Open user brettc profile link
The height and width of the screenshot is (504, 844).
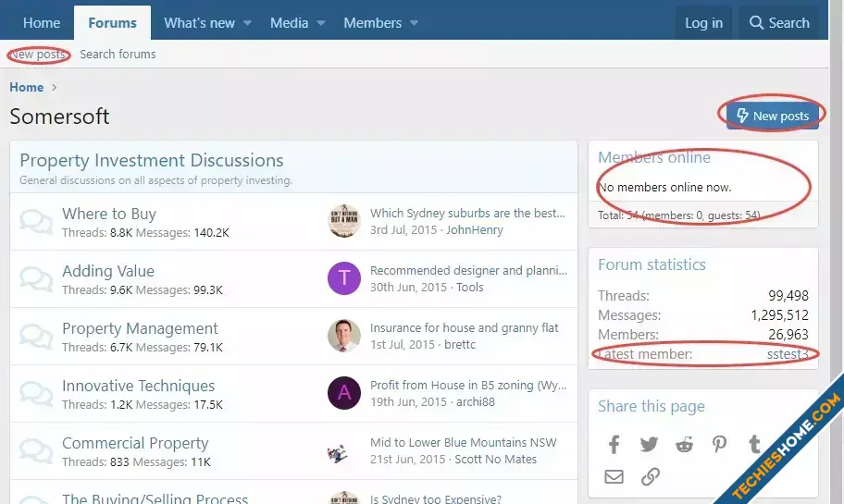(x=460, y=344)
